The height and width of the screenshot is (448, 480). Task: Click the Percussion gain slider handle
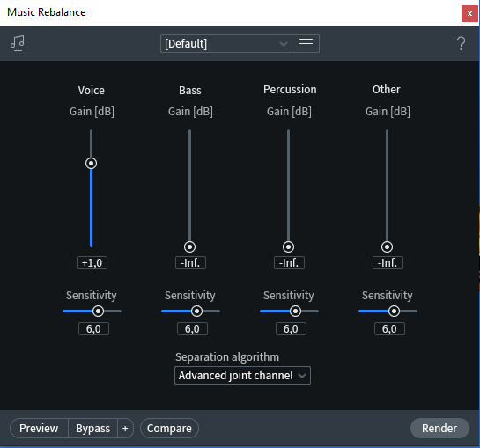288,246
